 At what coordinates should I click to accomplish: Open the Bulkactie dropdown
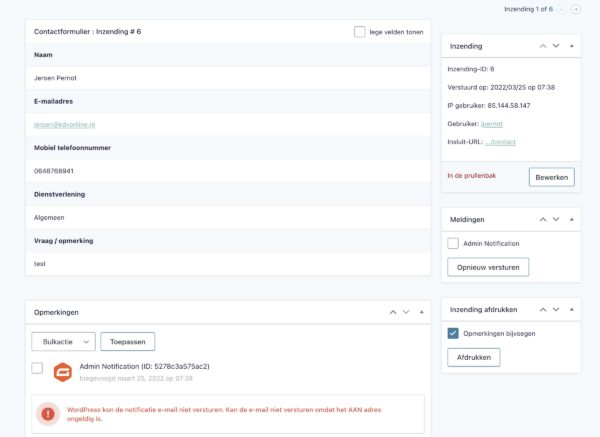click(x=63, y=341)
